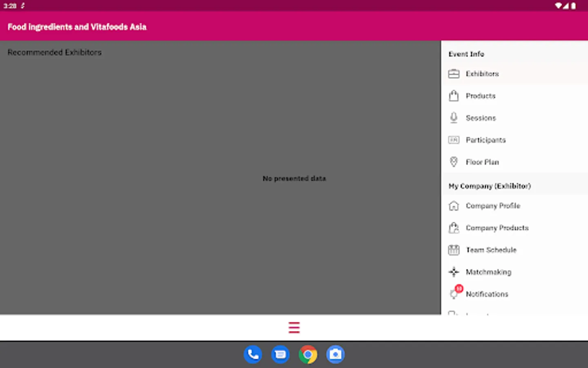
Task: Click the Participants badge icon
Action: 454,140
